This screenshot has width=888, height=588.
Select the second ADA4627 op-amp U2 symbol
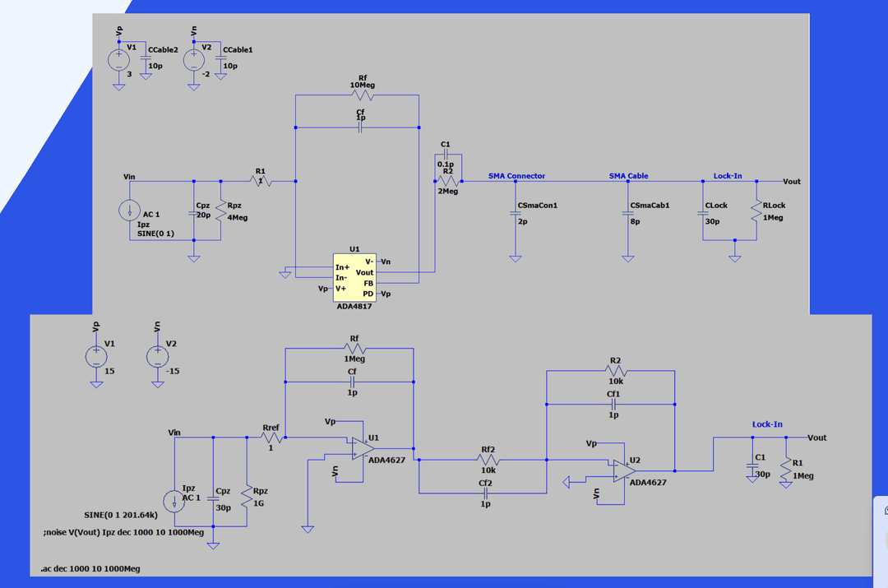(622, 470)
